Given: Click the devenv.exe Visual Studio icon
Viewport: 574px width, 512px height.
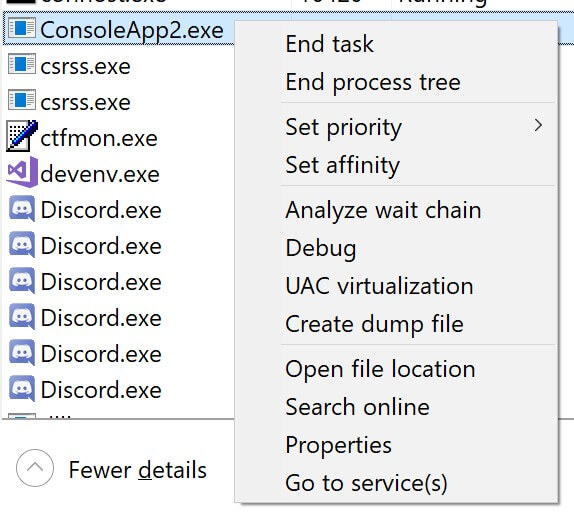Looking at the screenshot, I should point(22,172).
